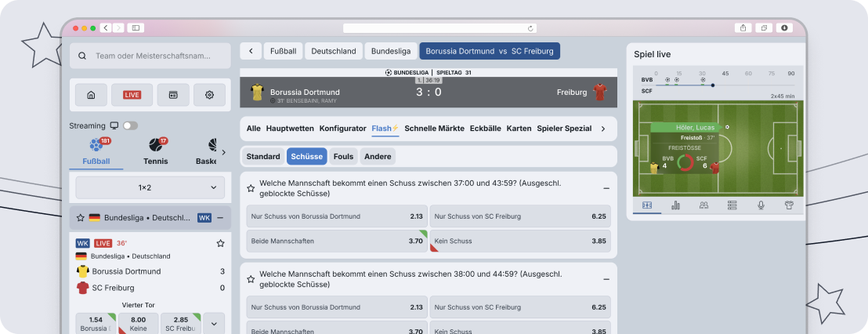Screen dimensions: 868x334
Task: Favorite the Bundesliga league star
Action: (80, 218)
